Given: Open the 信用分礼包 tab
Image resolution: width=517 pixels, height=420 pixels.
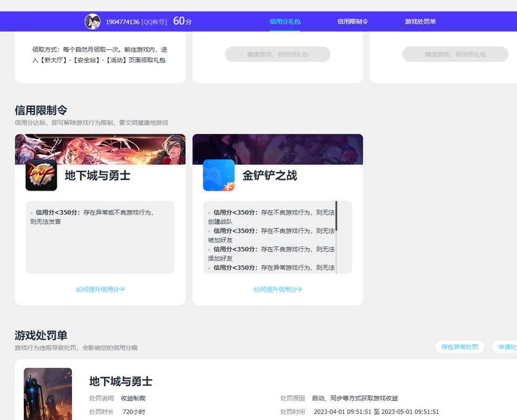Looking at the screenshot, I should pyautogui.click(x=285, y=22).
